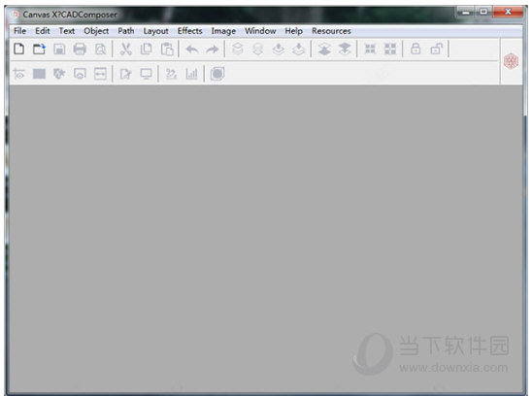Open the Object menu
Viewport: 532px width, 396px height.
96,31
